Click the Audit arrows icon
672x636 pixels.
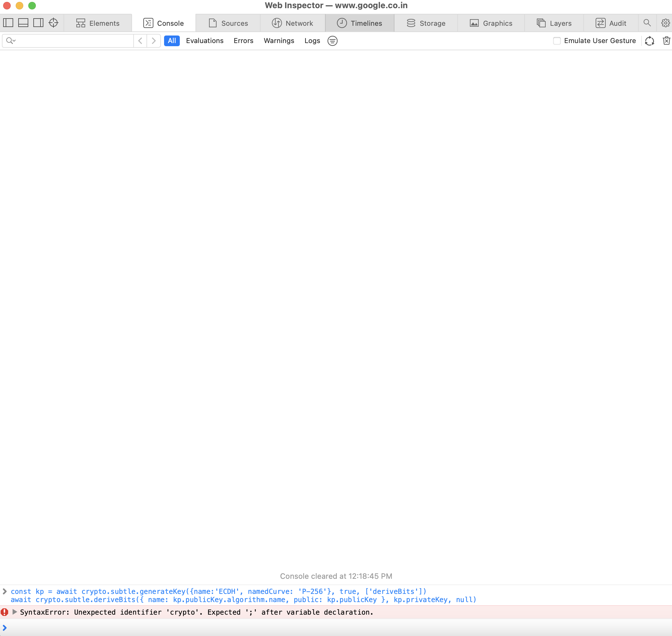pyautogui.click(x=600, y=23)
